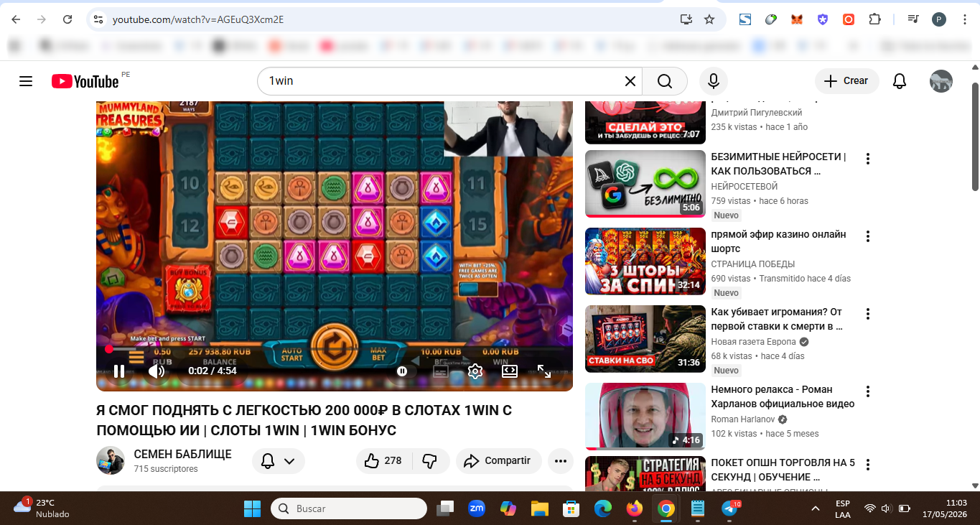Click the taskbar Buscar search box
Image resolution: width=980 pixels, height=525 pixels.
(x=348, y=508)
